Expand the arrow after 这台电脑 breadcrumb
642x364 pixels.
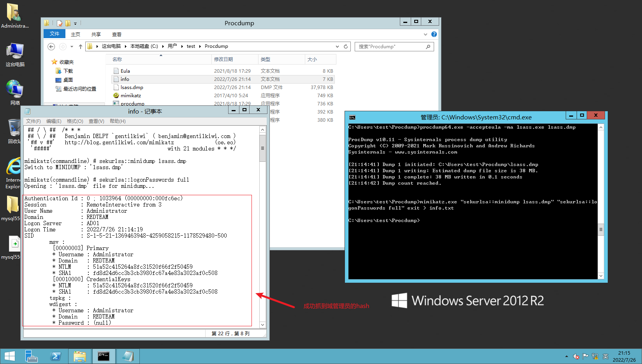pos(125,46)
